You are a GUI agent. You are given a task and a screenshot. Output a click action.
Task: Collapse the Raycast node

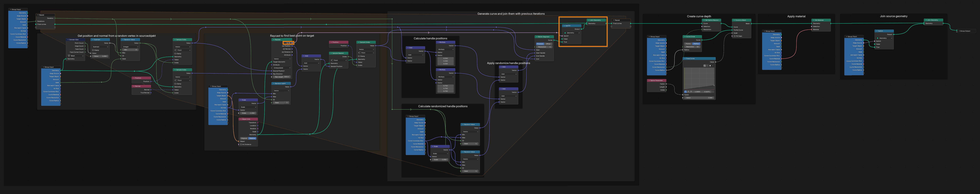pos(274,40)
